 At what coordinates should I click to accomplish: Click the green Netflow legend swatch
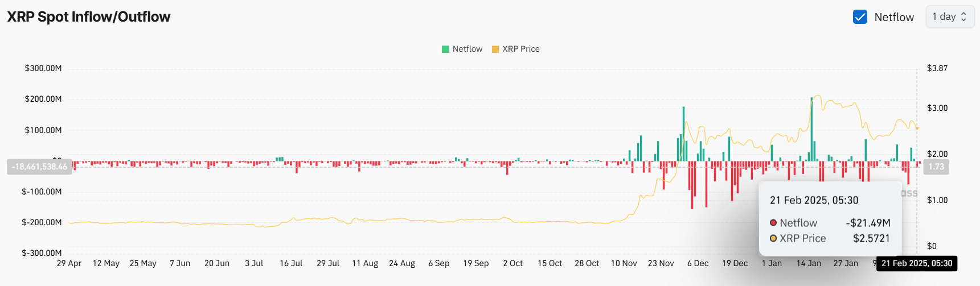point(445,49)
